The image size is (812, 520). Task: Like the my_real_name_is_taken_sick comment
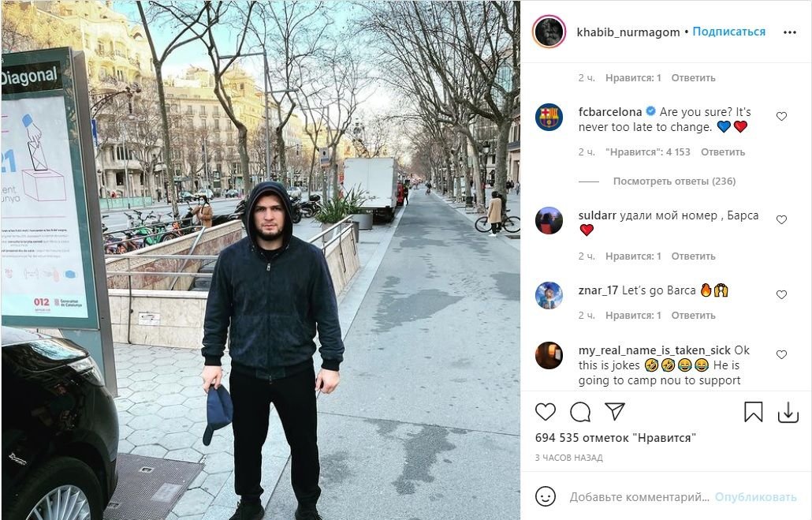[782, 354]
